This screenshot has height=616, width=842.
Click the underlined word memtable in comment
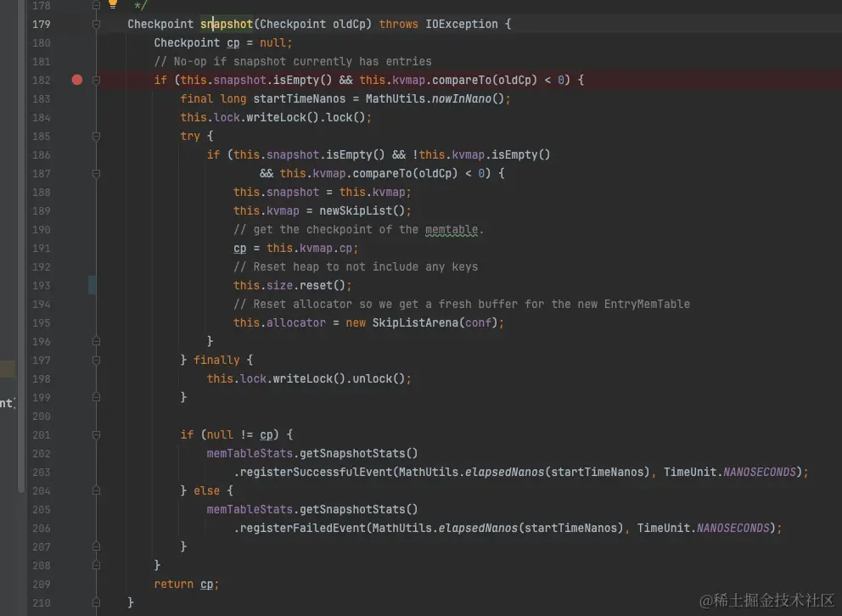451,230
